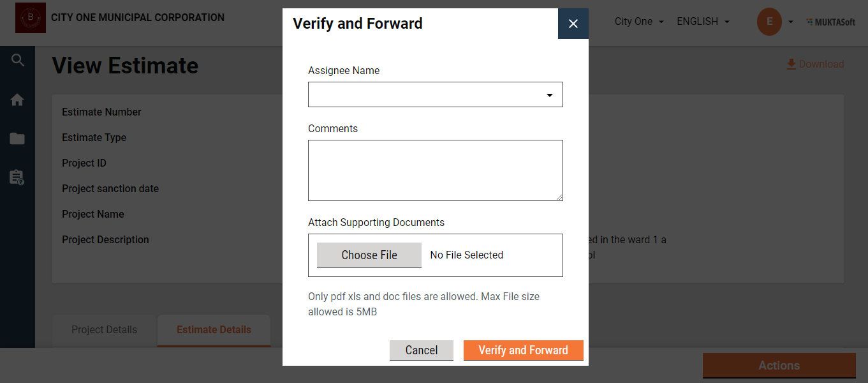Expand the user profile menu arrow
This screenshot has width=868, height=383.
791,22
